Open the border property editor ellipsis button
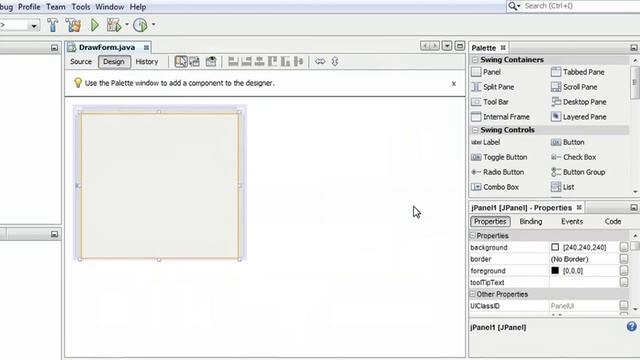The image size is (640, 360). pyautogui.click(x=624, y=259)
